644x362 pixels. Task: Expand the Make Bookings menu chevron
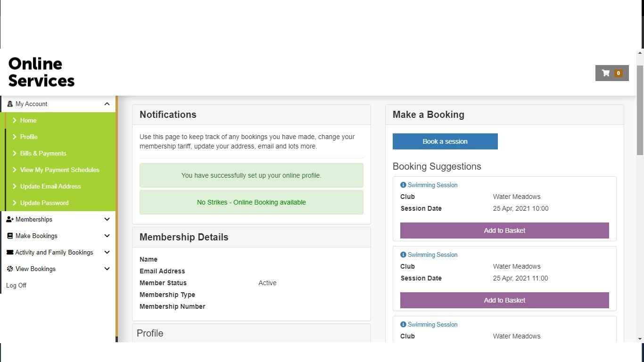(107, 236)
